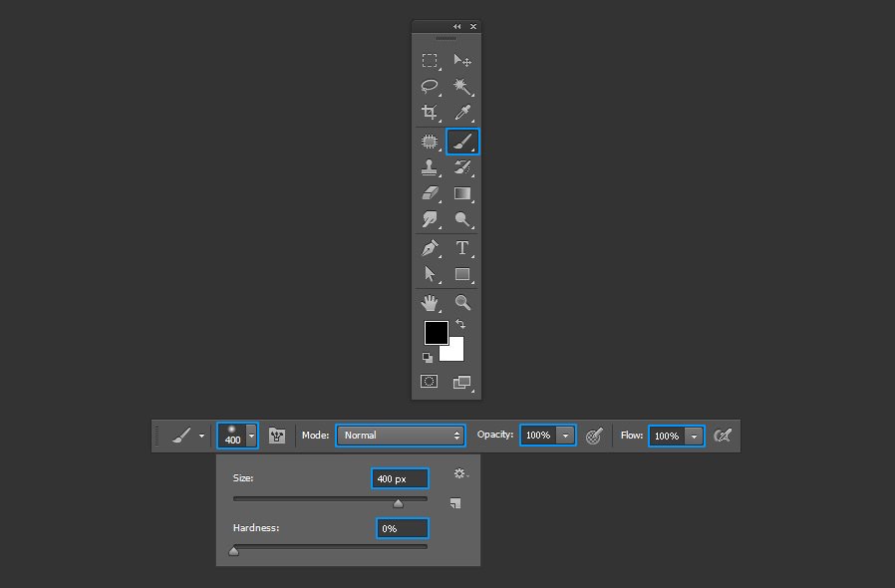Open the brush preset picker showing 400

click(x=237, y=436)
